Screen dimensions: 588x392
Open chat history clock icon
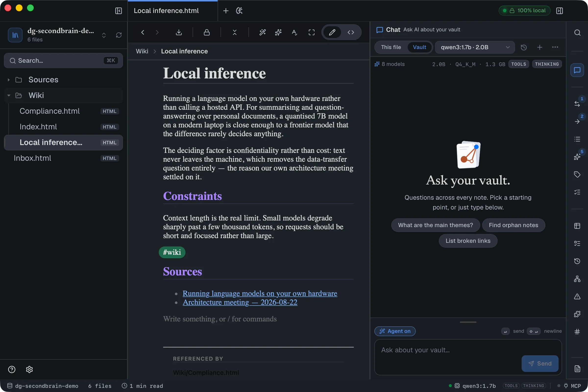(524, 47)
